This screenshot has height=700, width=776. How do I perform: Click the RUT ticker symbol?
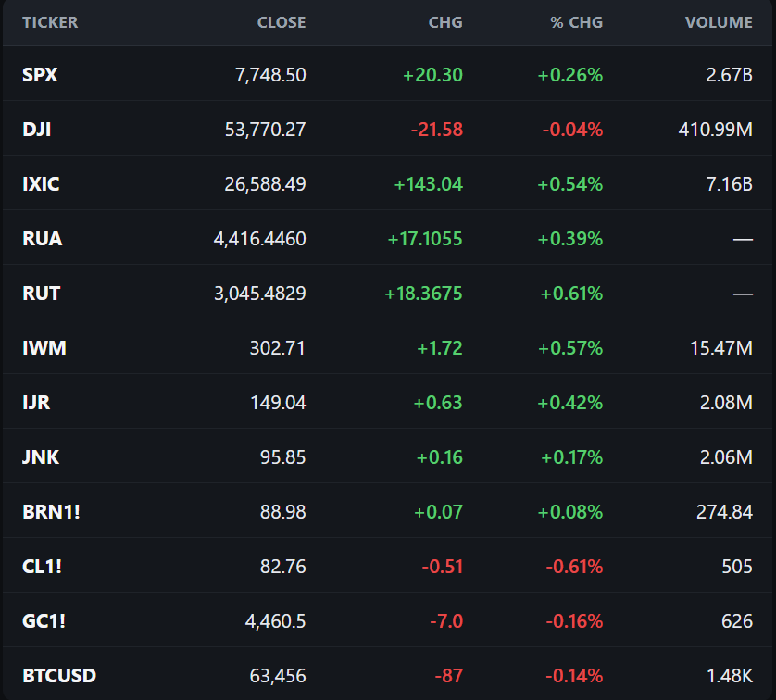[42, 294]
